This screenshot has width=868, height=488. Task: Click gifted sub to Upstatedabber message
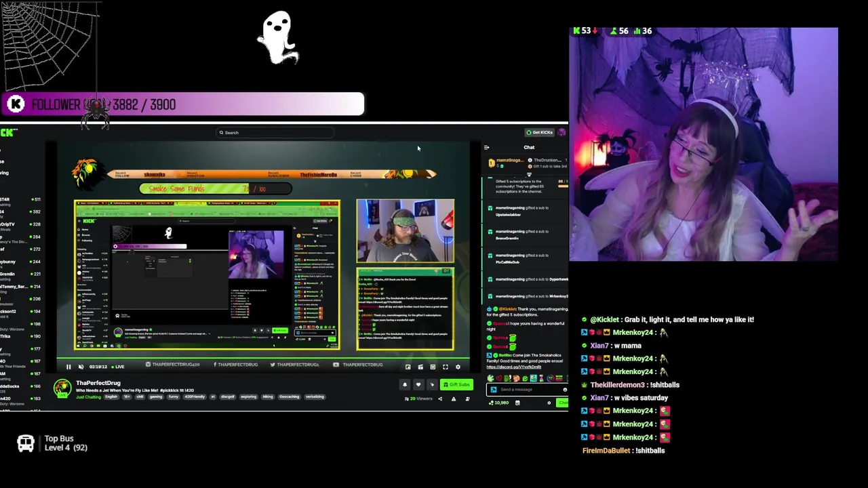pyautogui.click(x=526, y=211)
